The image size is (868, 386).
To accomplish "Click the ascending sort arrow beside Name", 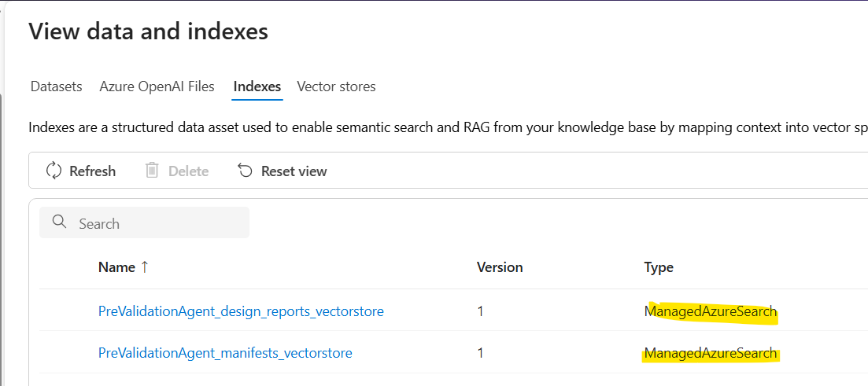I will (145, 267).
